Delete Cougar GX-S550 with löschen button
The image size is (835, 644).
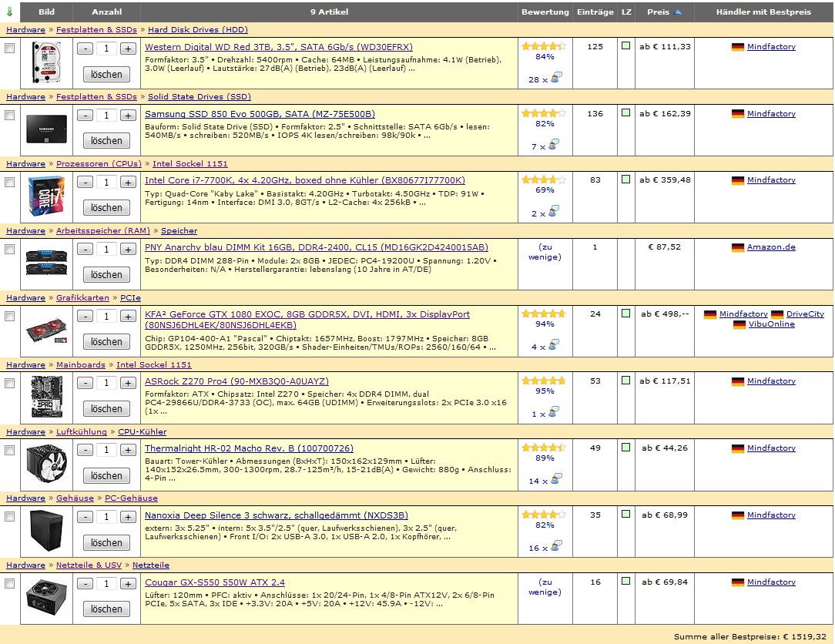[x=106, y=609]
